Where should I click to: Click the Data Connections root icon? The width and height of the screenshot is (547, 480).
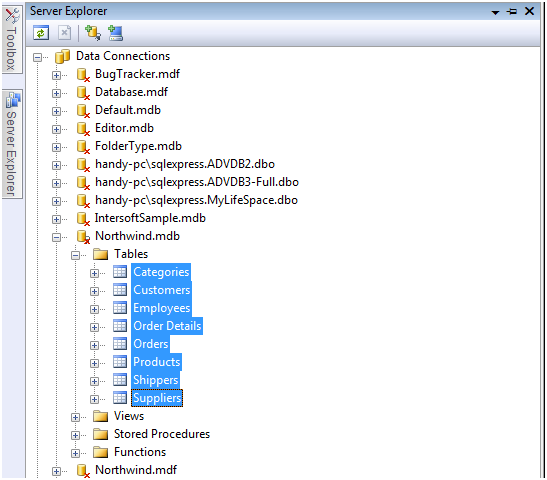pos(63,56)
